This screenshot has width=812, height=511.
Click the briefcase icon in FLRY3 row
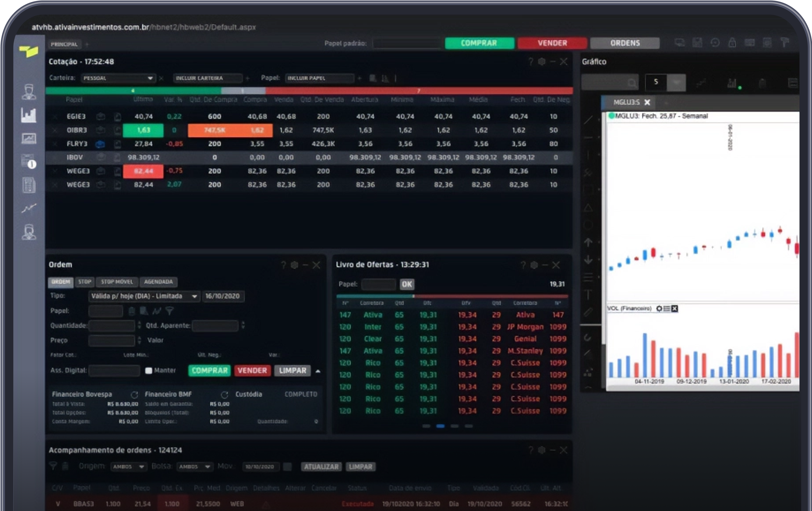100,144
